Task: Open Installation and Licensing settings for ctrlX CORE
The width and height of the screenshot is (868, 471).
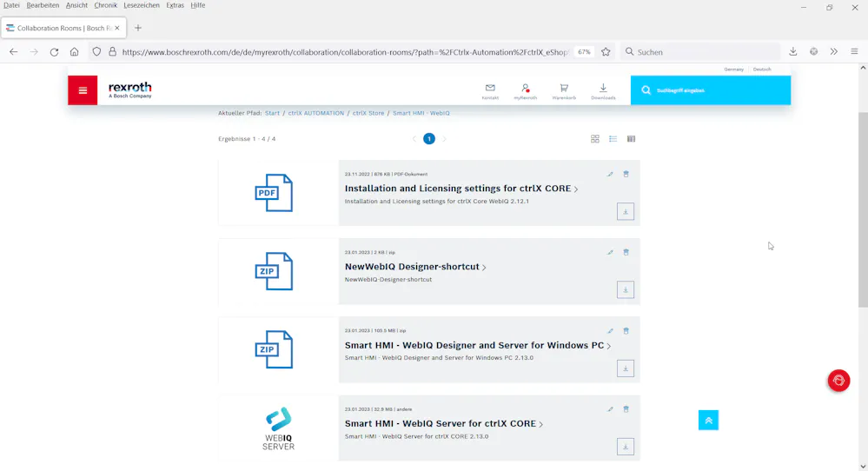Action: pos(461,189)
